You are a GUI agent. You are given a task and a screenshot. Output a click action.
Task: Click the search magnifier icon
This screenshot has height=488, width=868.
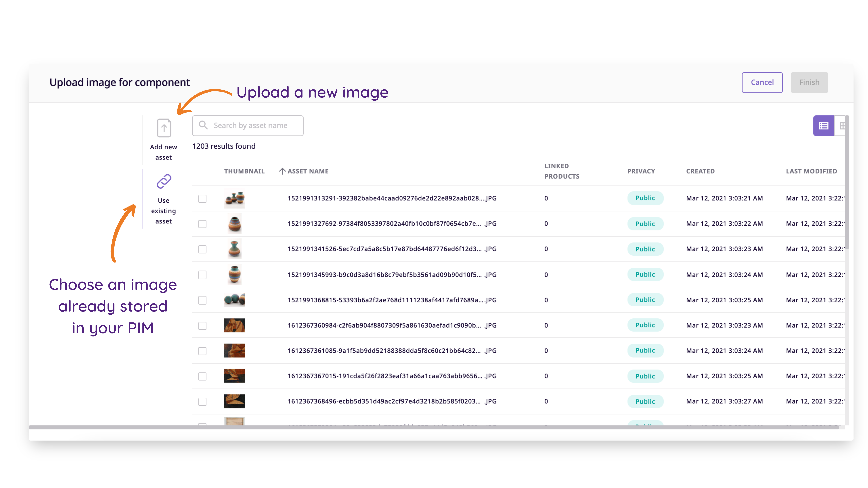[x=203, y=125]
